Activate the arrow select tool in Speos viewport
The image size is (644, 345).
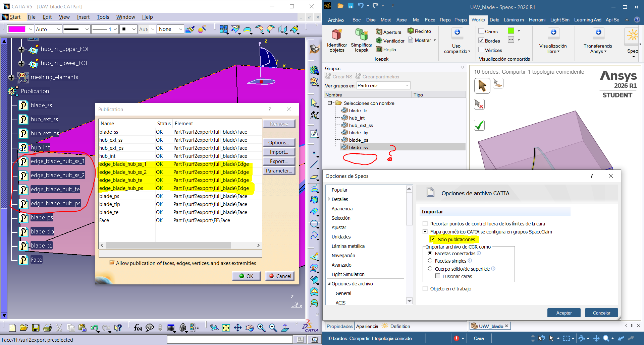click(482, 85)
